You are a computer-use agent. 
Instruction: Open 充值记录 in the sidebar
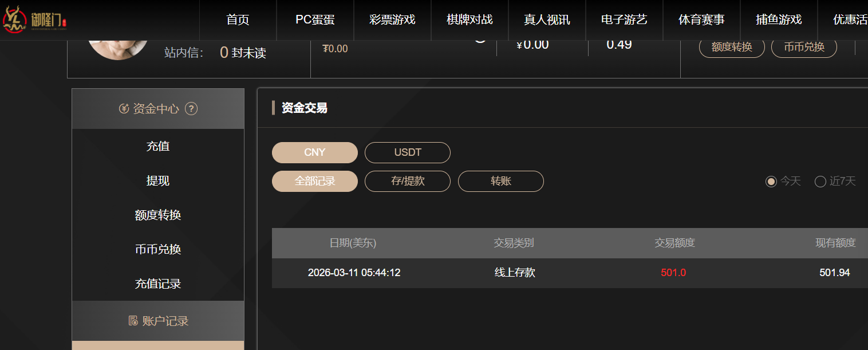[x=158, y=284]
